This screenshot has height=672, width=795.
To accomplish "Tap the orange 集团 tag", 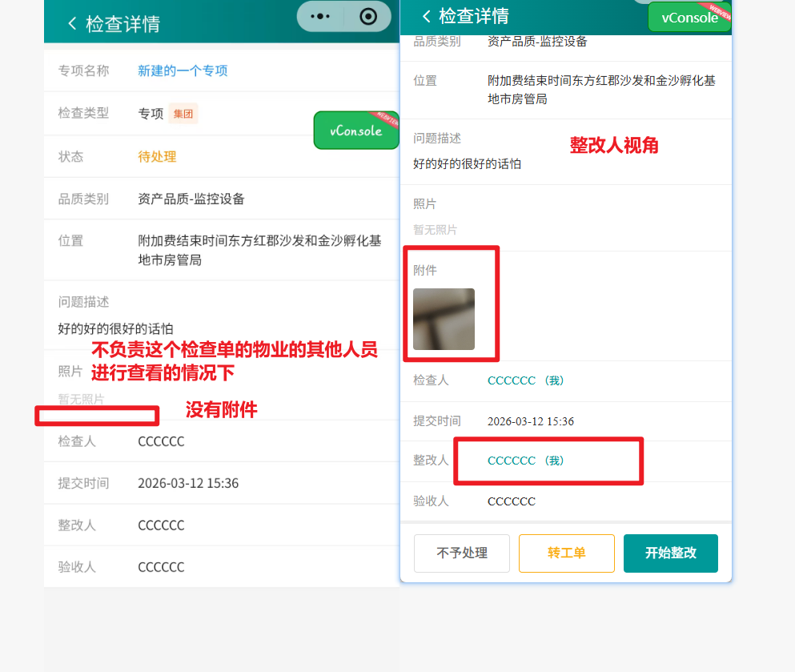I will [x=183, y=114].
